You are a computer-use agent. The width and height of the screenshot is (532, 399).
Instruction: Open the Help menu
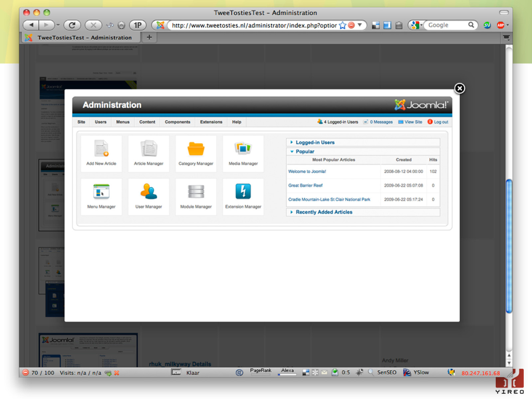coord(236,122)
